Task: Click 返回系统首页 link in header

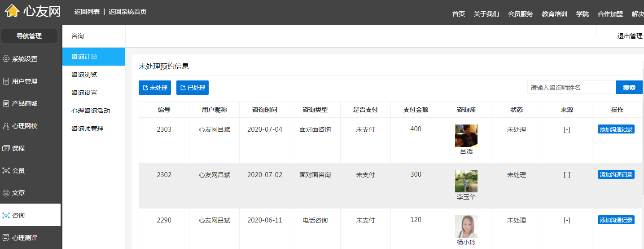Action: pos(127,12)
